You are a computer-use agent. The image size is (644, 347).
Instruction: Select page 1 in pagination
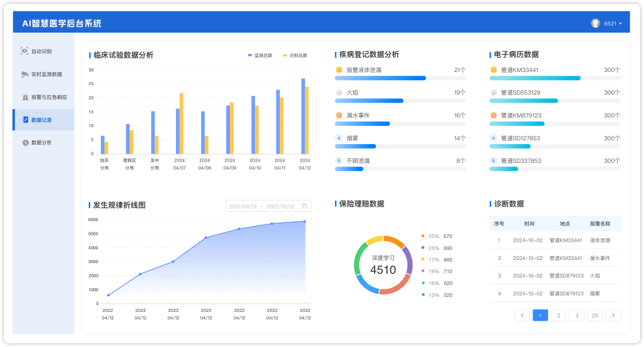click(x=540, y=316)
